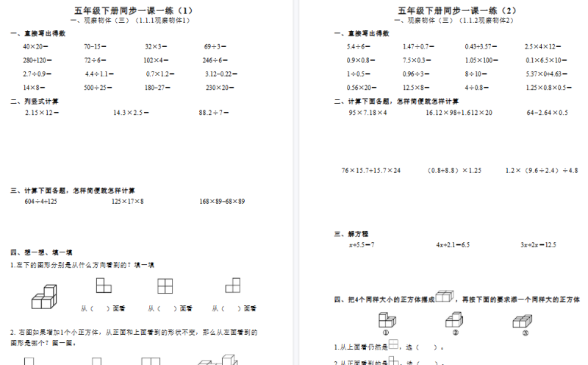
Task: Pick the problem 8÷10=
Action: point(476,74)
